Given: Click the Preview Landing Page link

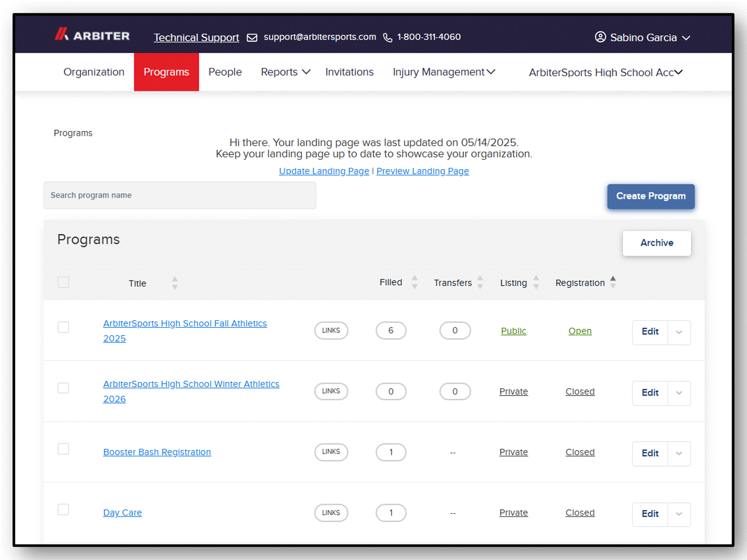Looking at the screenshot, I should tap(423, 171).
